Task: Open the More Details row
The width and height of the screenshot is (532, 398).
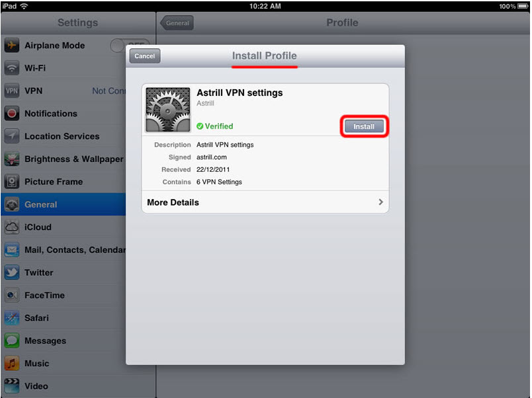Action: (x=265, y=202)
